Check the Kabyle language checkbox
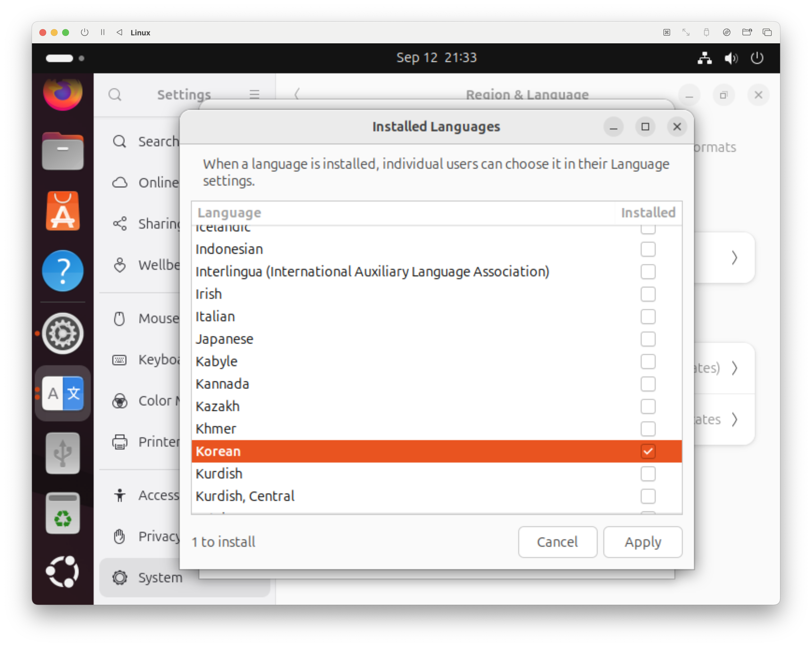 point(648,361)
